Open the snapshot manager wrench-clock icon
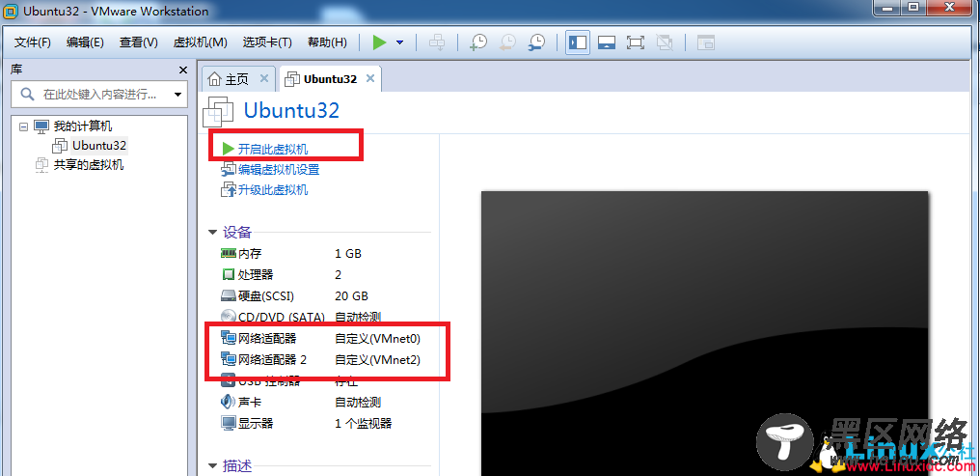This screenshot has height=476, width=980. click(535, 42)
